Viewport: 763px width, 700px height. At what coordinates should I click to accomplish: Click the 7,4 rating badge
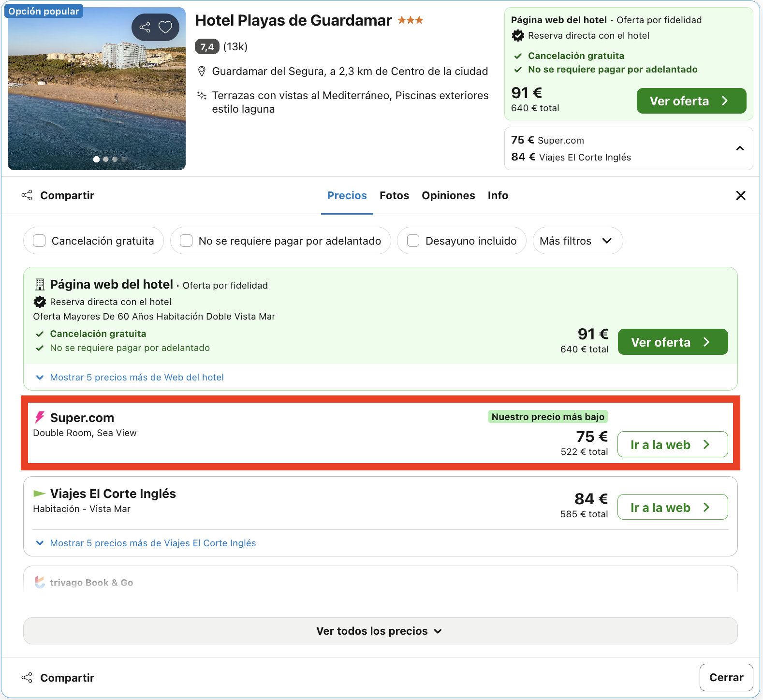click(x=207, y=47)
